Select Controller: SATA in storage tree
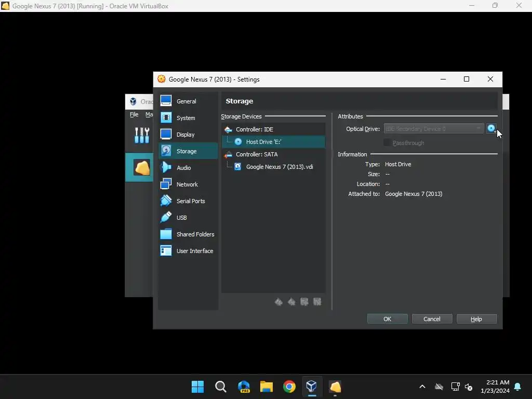This screenshot has width=532, height=399. click(x=273, y=154)
